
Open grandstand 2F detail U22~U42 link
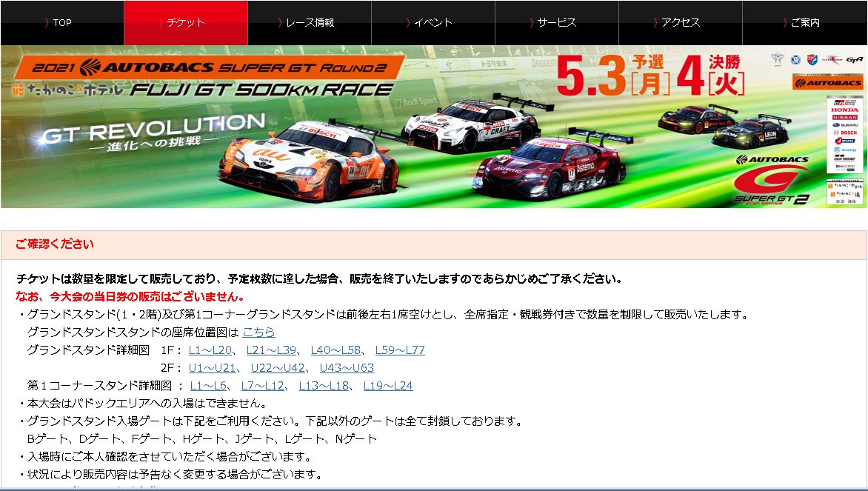click(278, 367)
